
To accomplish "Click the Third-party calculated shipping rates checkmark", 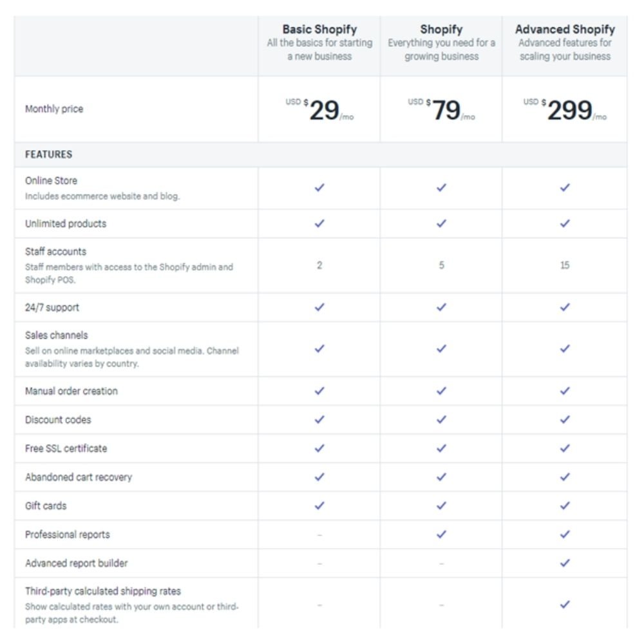I will click(565, 605).
